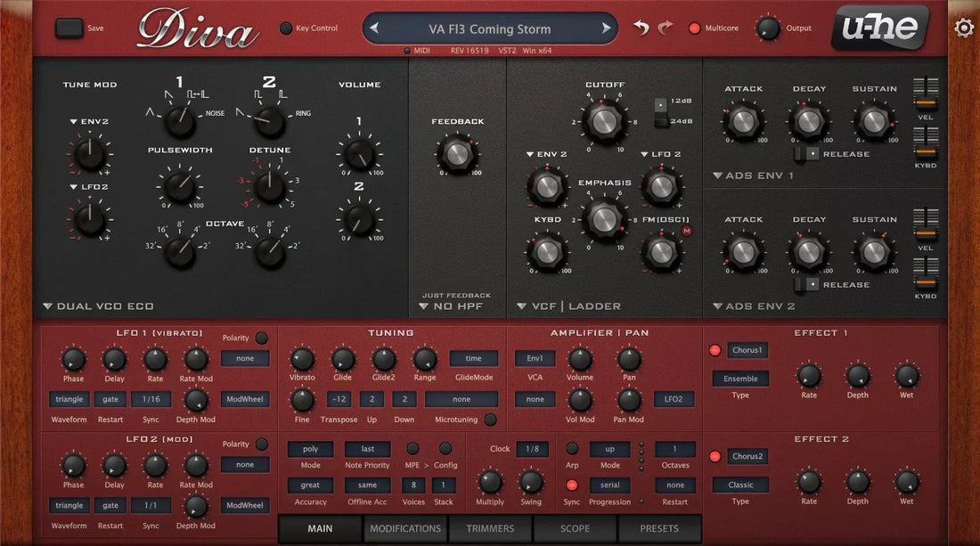Viewport: 980px width, 546px height.
Task: Click the previous preset arrow
Action: [375, 29]
